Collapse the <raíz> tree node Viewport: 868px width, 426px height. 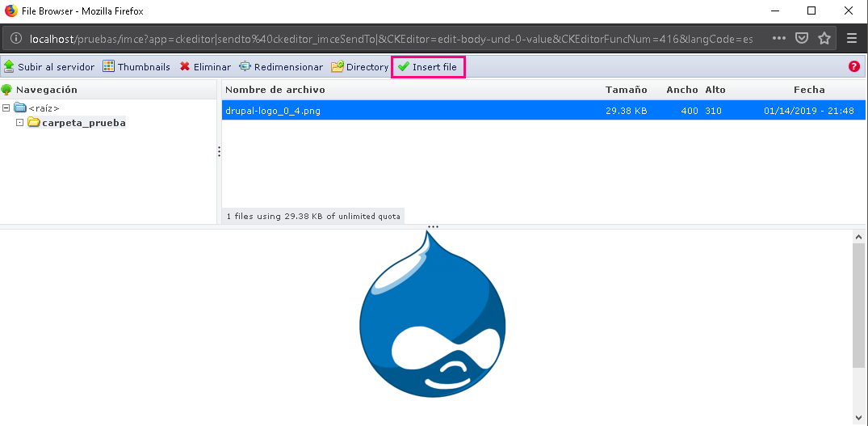point(6,108)
